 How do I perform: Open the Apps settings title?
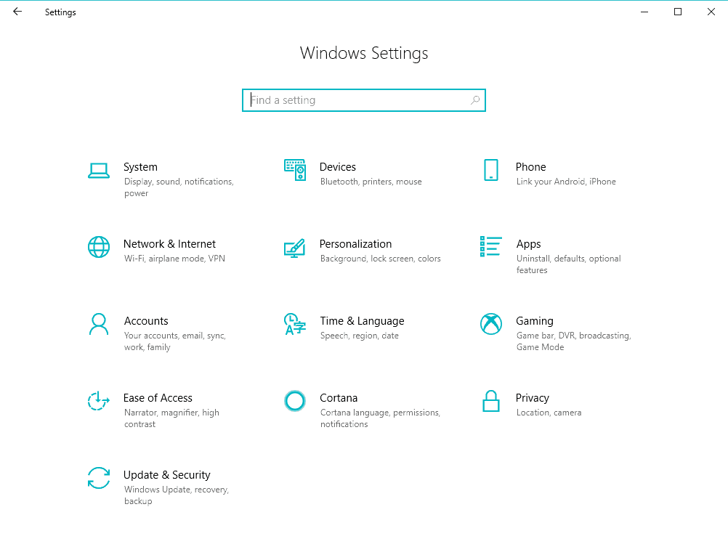pos(528,244)
